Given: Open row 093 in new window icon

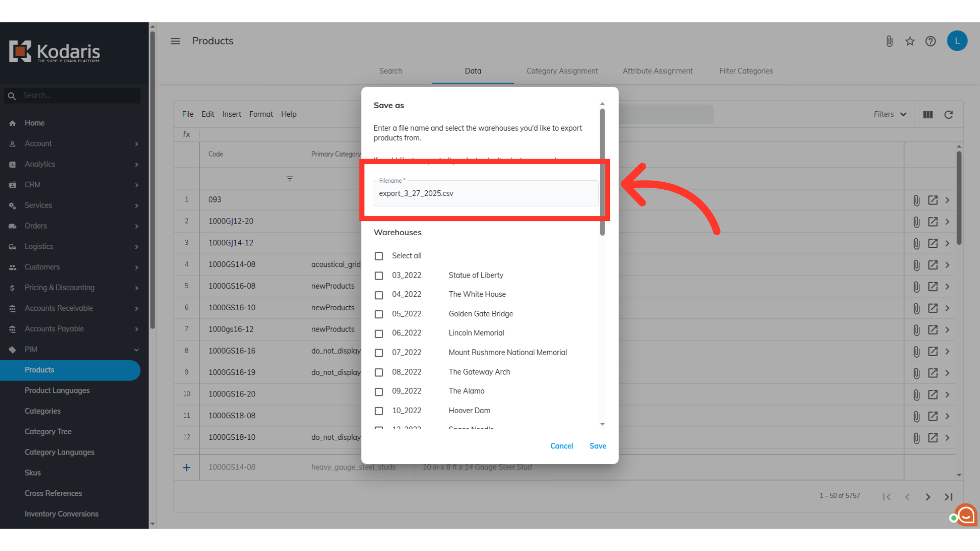Looking at the screenshot, I should (x=933, y=200).
